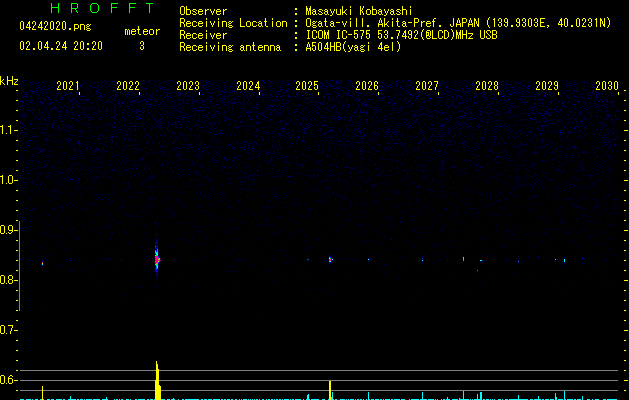629x400 pixels.
Task: Click the 'Observer' field label
Action: (x=203, y=11)
